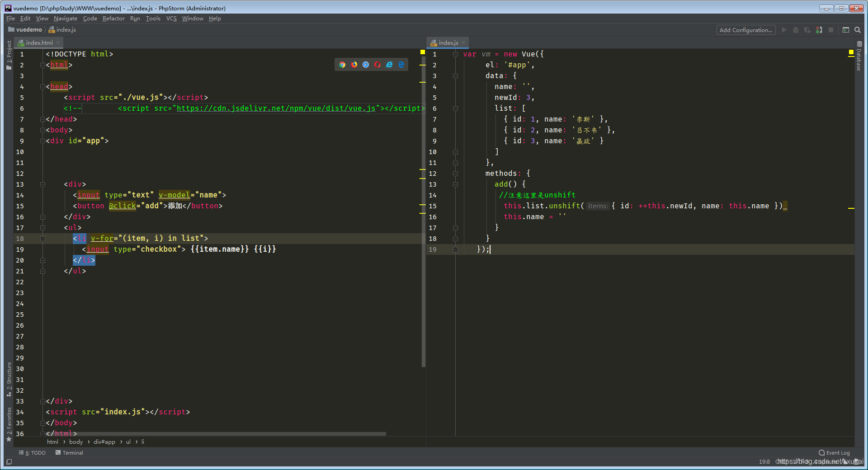Toggle listening for PHP debug connections
Screen dimensions: 868x470
click(x=819, y=30)
